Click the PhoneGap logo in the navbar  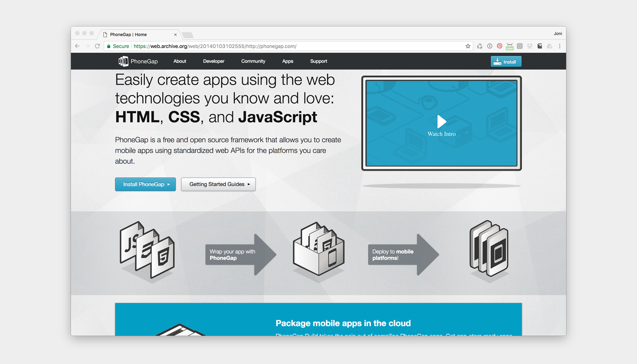click(x=138, y=61)
